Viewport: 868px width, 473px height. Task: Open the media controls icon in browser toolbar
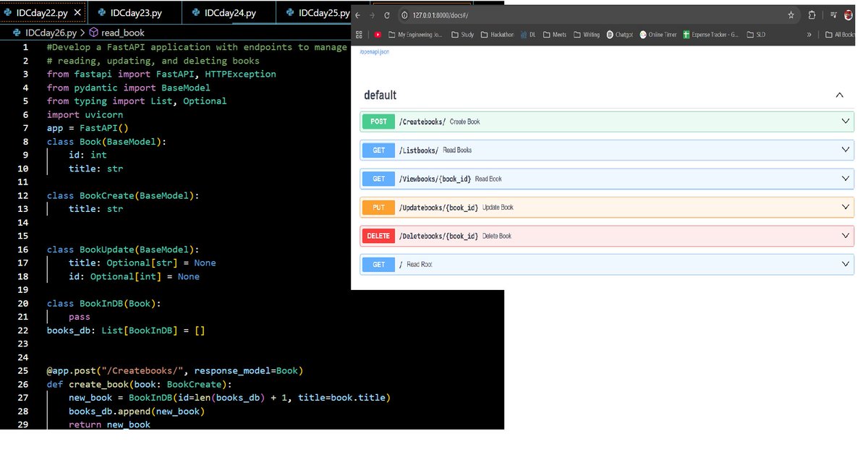pyautogui.click(x=834, y=15)
